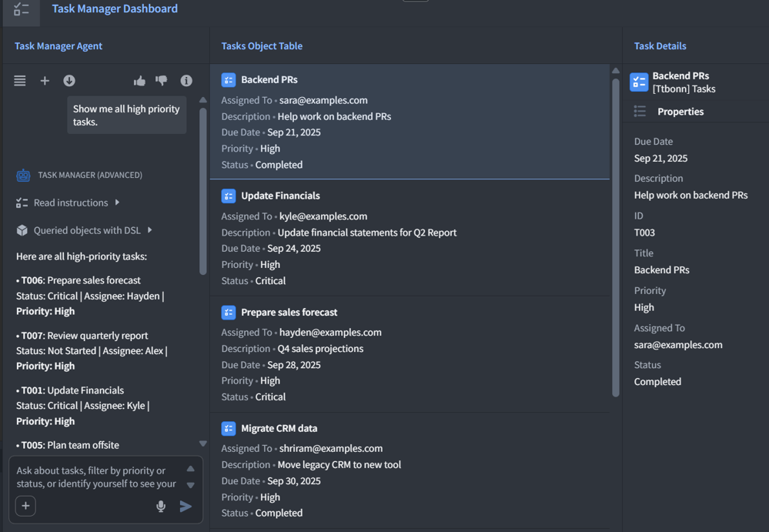This screenshot has height=532, width=769.
Task: Open the task list app icon beside the dashboard title
Action: click(21, 9)
